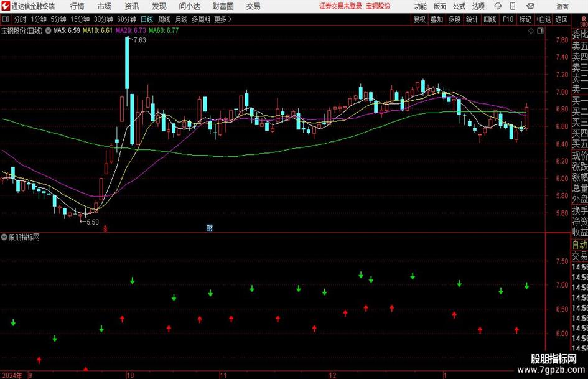Click the 委比 label in side panel
The width and height of the screenshot is (588, 379).
click(x=580, y=34)
